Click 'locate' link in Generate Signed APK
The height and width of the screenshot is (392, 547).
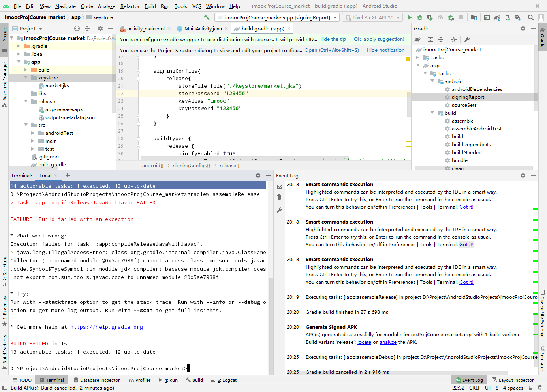pos(364,342)
